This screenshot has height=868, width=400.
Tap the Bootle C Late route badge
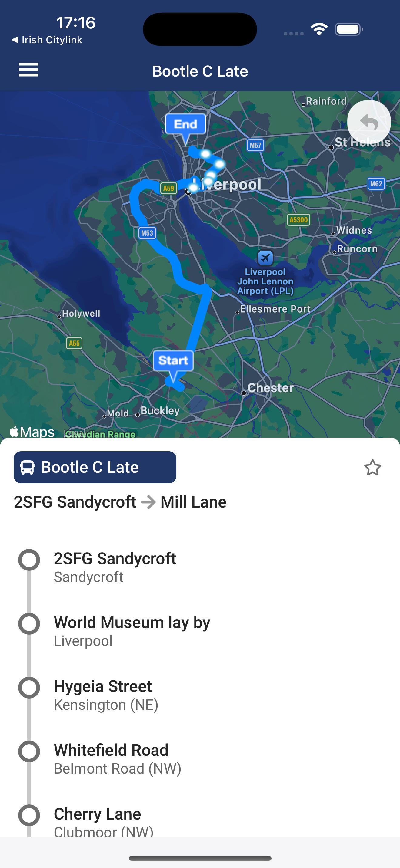pos(95,467)
